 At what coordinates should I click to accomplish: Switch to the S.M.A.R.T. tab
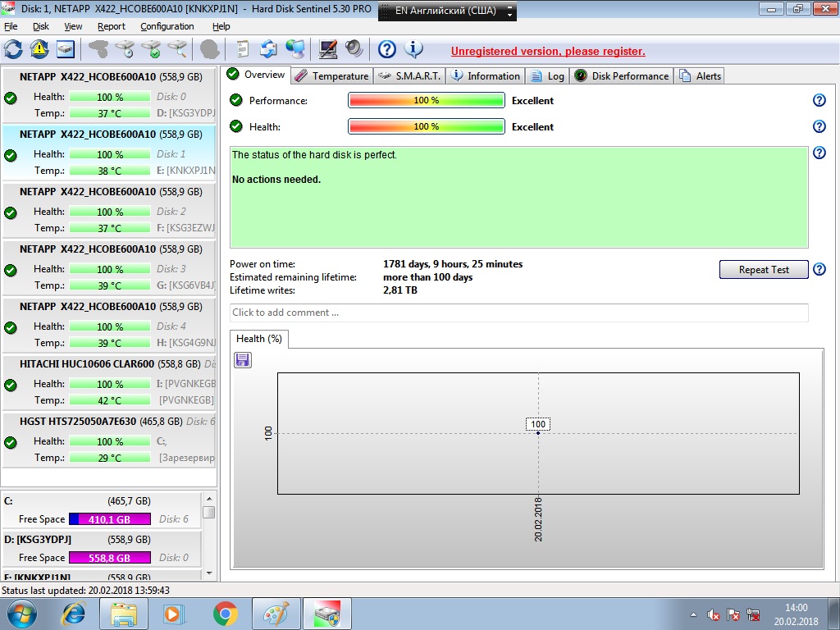tap(409, 76)
